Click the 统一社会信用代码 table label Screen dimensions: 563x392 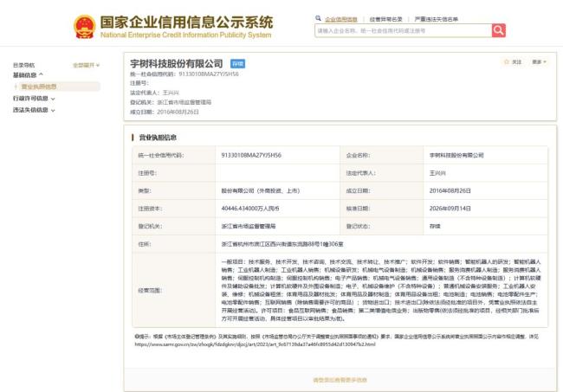point(161,155)
